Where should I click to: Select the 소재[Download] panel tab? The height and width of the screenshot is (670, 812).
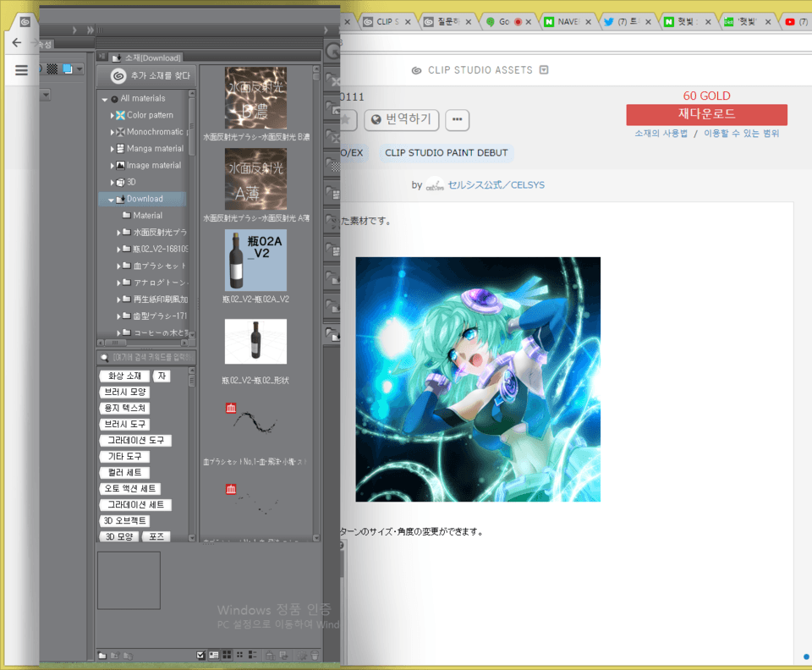pyautogui.click(x=147, y=58)
